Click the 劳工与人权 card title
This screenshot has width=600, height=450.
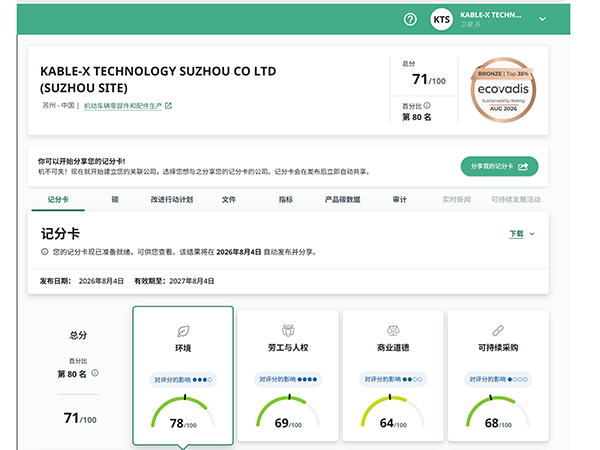click(288, 347)
